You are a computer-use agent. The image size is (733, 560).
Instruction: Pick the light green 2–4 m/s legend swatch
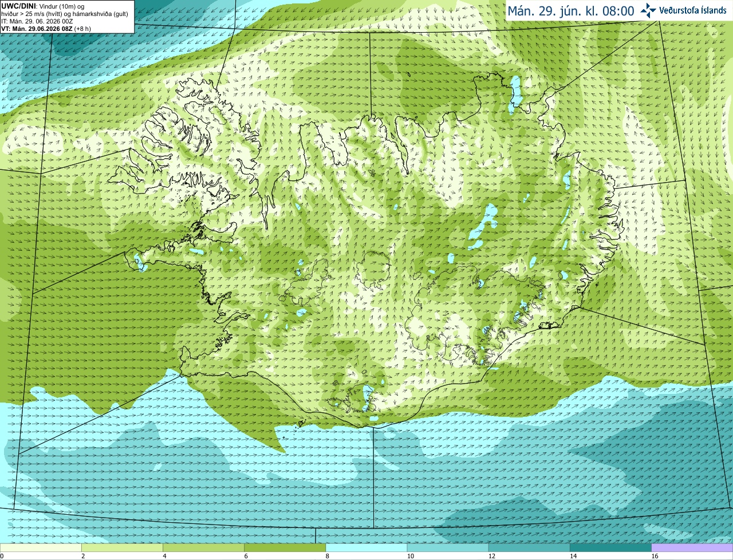pyautogui.click(x=122, y=548)
